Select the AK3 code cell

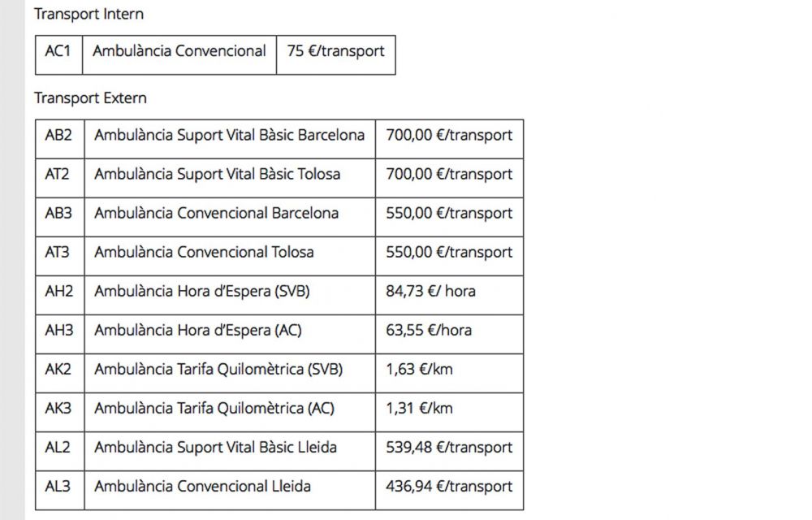(x=58, y=408)
